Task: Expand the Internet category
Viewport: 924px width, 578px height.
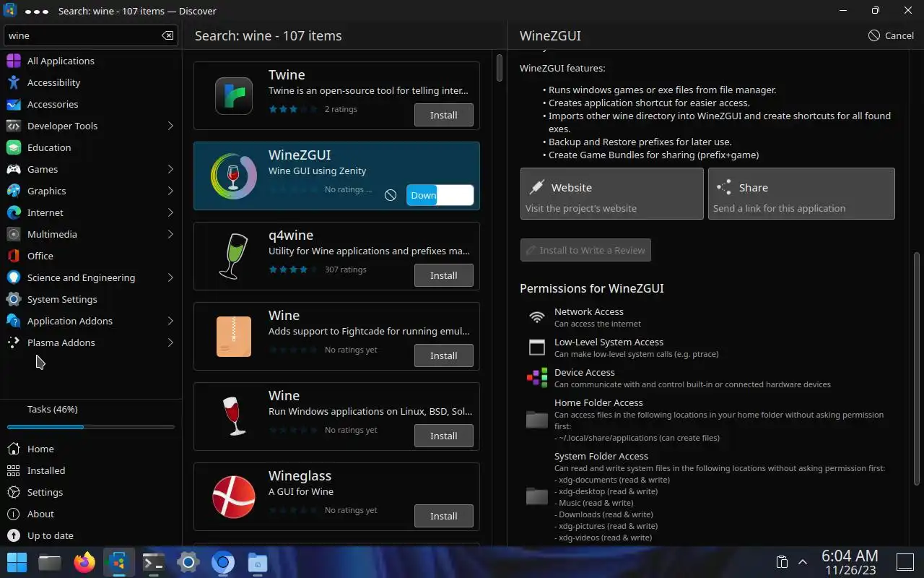Action: tap(170, 212)
